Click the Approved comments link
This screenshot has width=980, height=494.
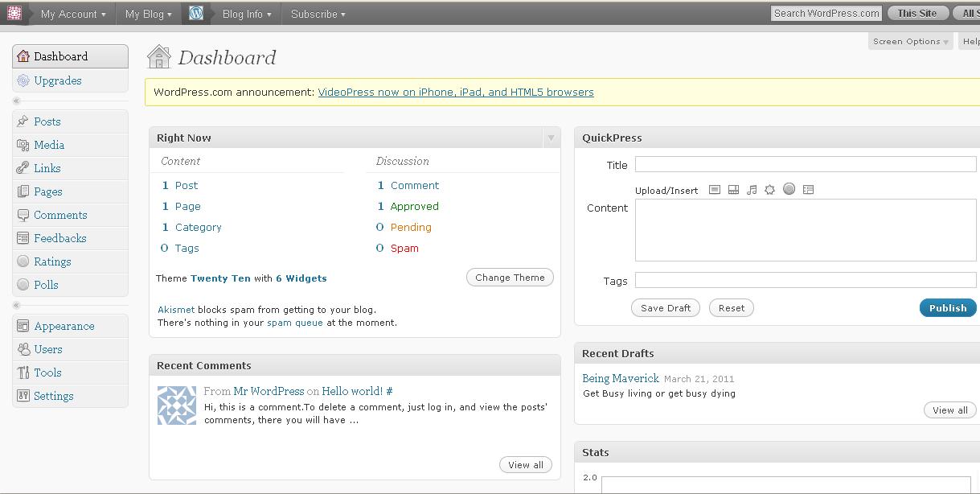pos(415,207)
